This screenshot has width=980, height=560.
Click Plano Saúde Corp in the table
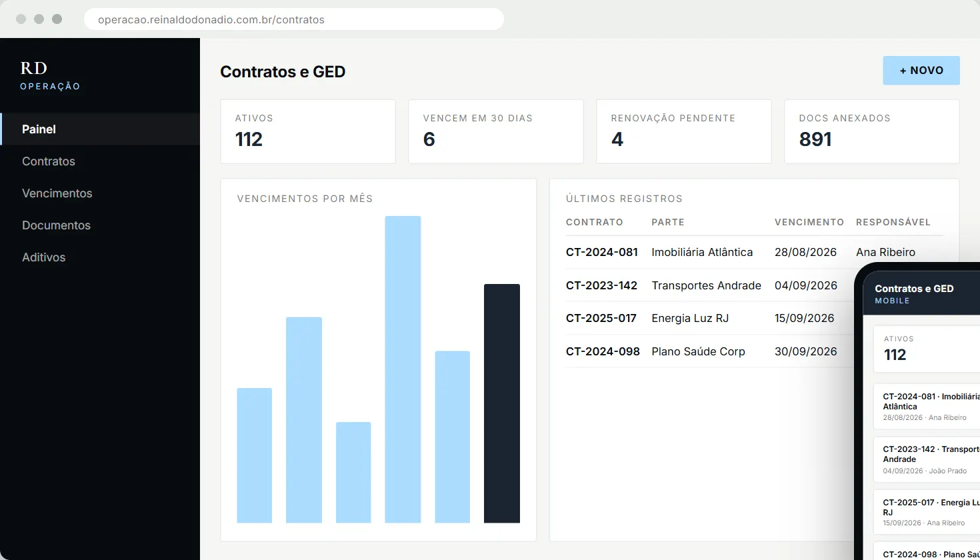[698, 351]
